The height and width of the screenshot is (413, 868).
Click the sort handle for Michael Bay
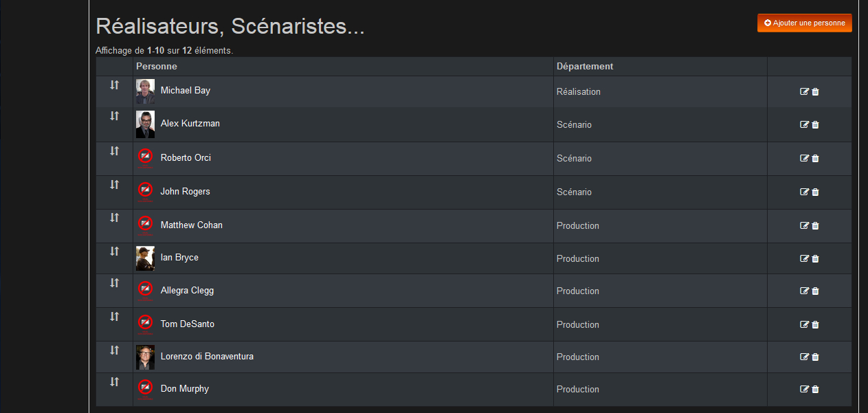click(114, 85)
